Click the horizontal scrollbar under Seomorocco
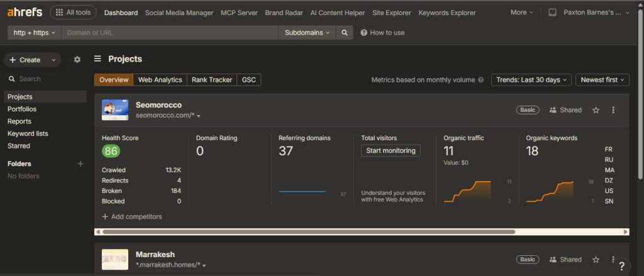The image size is (644, 276). click(308, 232)
